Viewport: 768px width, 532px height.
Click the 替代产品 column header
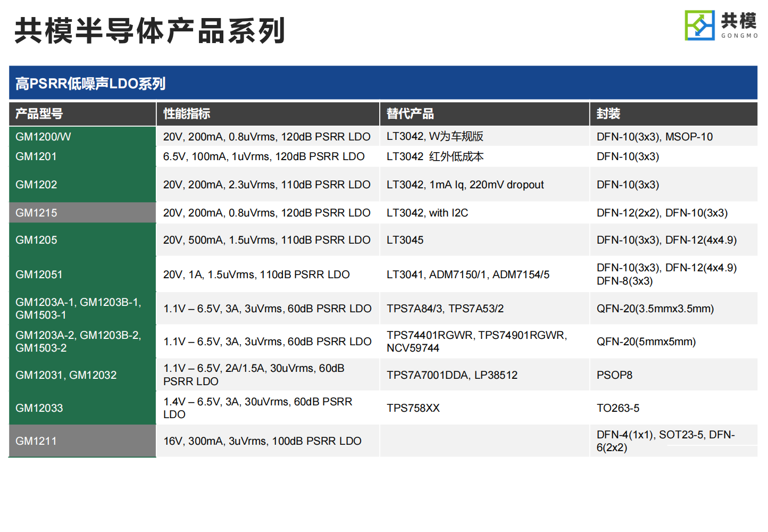tap(410, 114)
